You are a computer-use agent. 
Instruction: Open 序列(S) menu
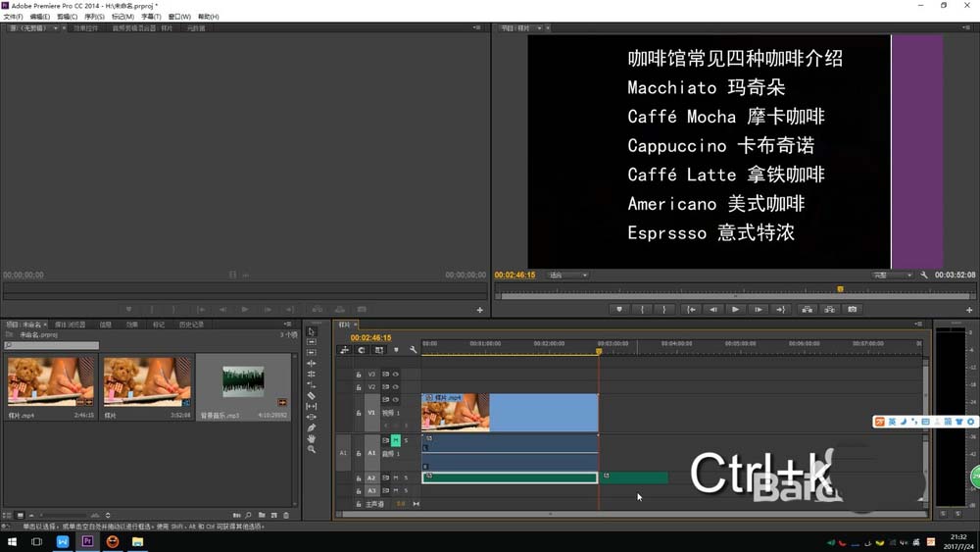[x=94, y=17]
